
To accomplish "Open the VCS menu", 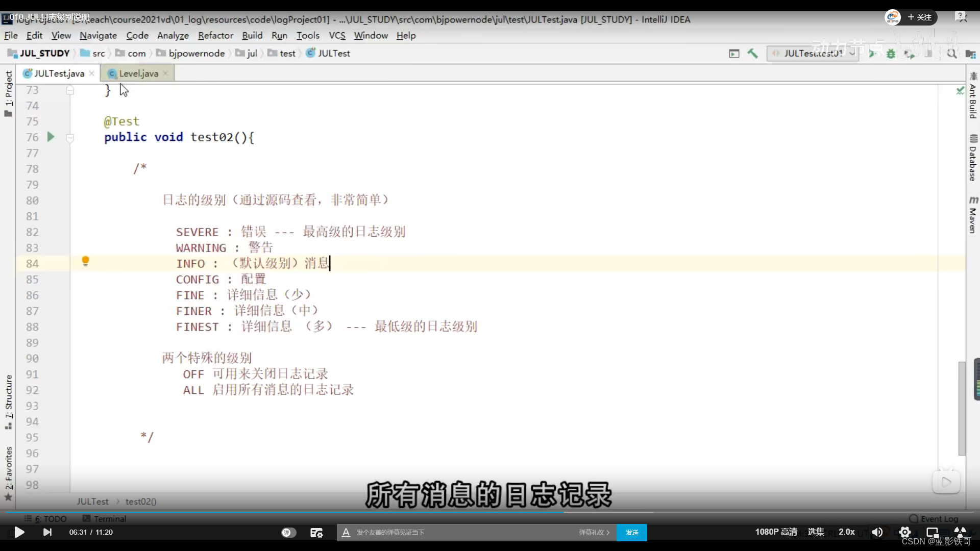I will click(x=337, y=35).
